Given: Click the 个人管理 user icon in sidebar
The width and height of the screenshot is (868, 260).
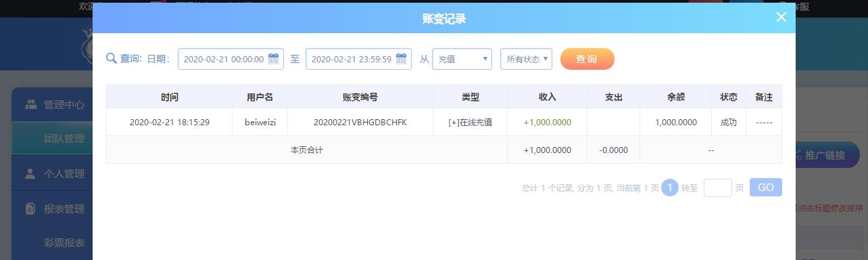Looking at the screenshot, I should pyautogui.click(x=30, y=174).
